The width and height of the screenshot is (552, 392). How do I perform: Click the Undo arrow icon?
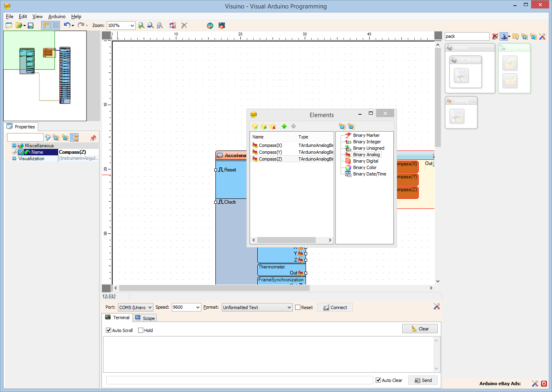(x=67, y=25)
